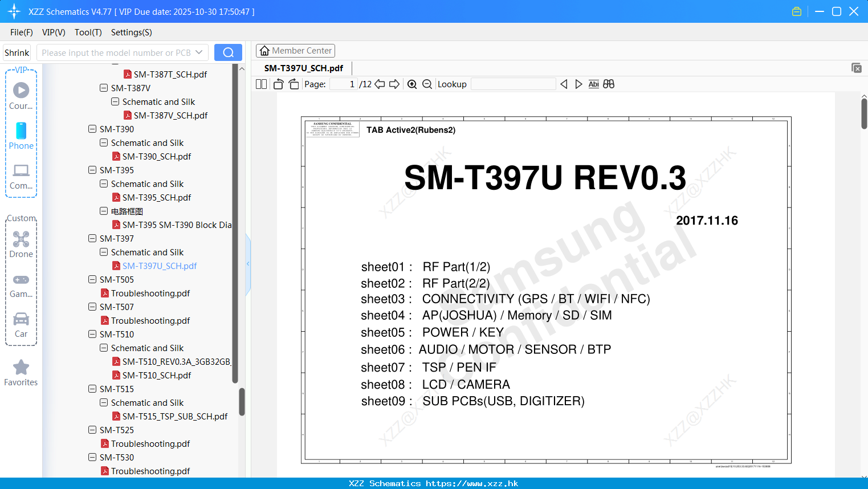Image resolution: width=868 pixels, height=489 pixels.
Task: Collapse the SM-T530 tree node
Action: click(x=92, y=457)
